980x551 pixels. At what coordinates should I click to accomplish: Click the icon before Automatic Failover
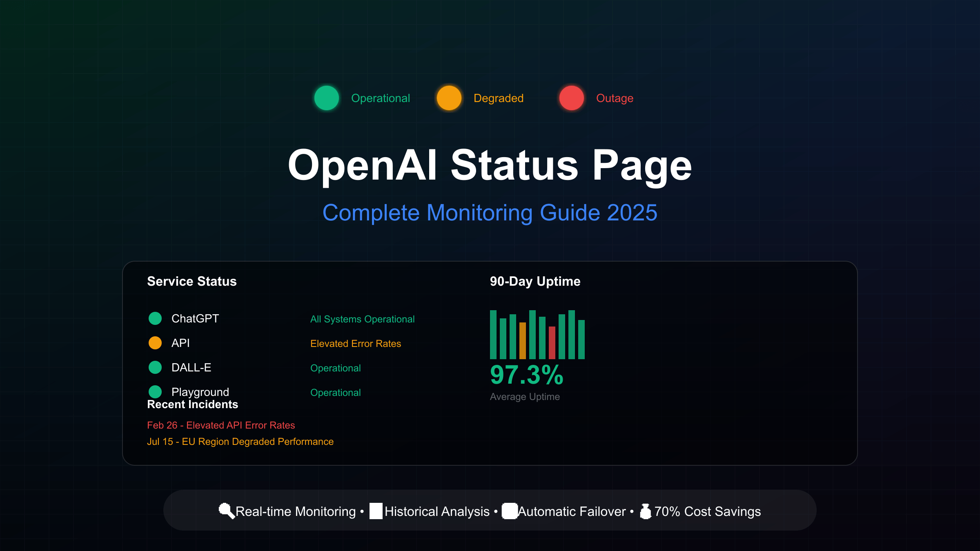point(510,511)
